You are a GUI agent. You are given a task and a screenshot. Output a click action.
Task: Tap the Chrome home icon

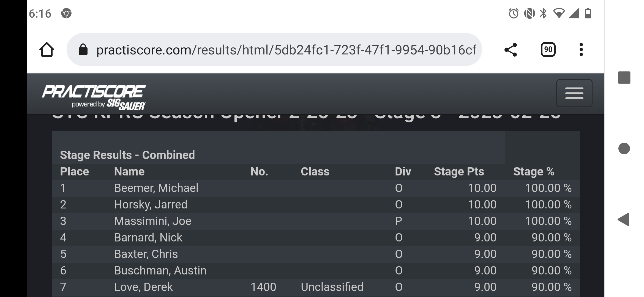tap(47, 50)
